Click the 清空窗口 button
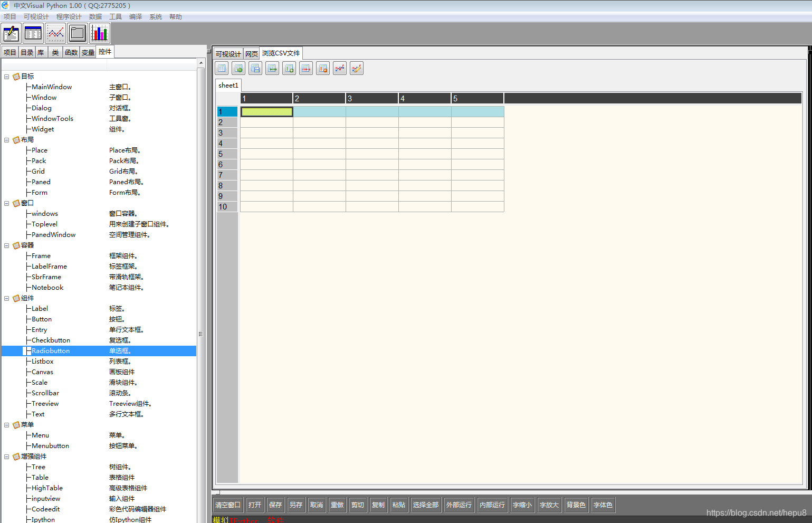The image size is (812, 523). pos(228,505)
